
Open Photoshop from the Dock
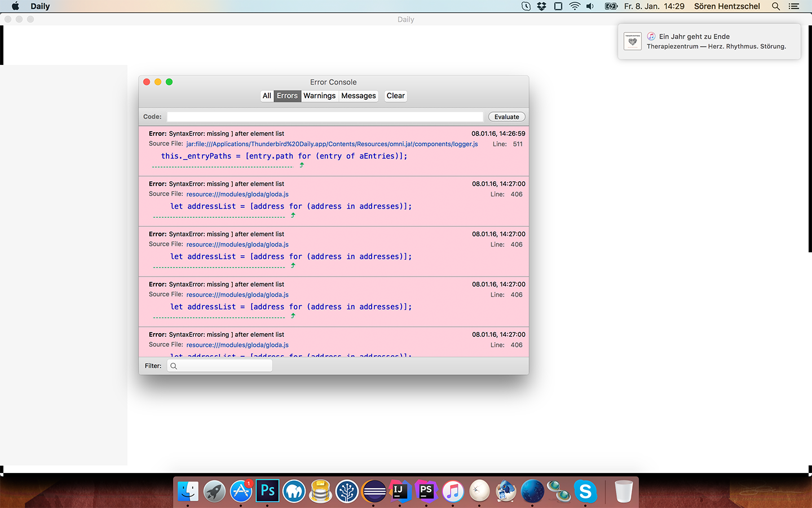[267, 491]
